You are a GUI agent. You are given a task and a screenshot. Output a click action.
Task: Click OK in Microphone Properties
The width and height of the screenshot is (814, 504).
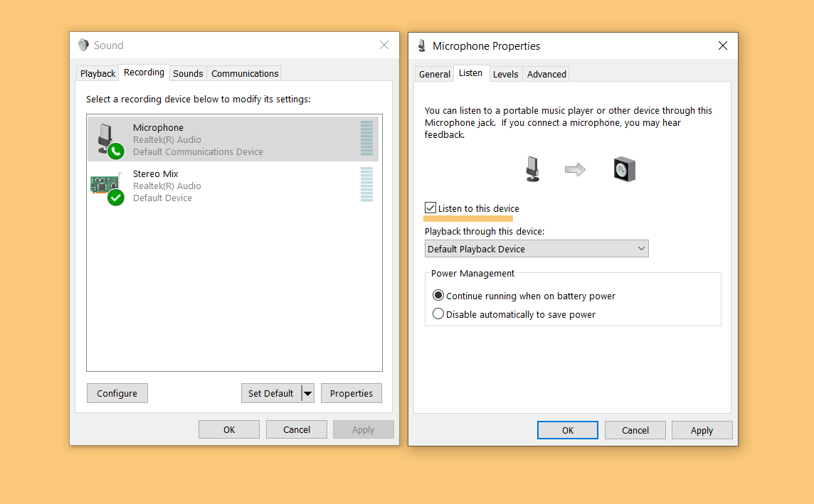pyautogui.click(x=567, y=430)
